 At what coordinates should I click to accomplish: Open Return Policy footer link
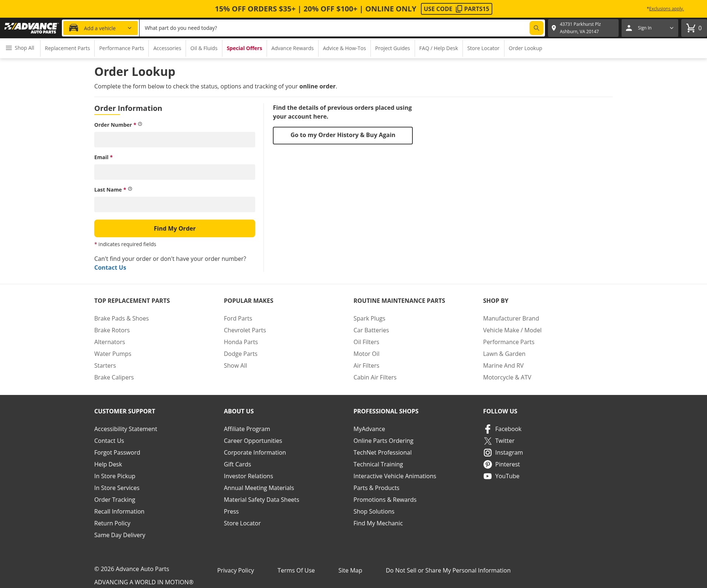tap(112, 523)
